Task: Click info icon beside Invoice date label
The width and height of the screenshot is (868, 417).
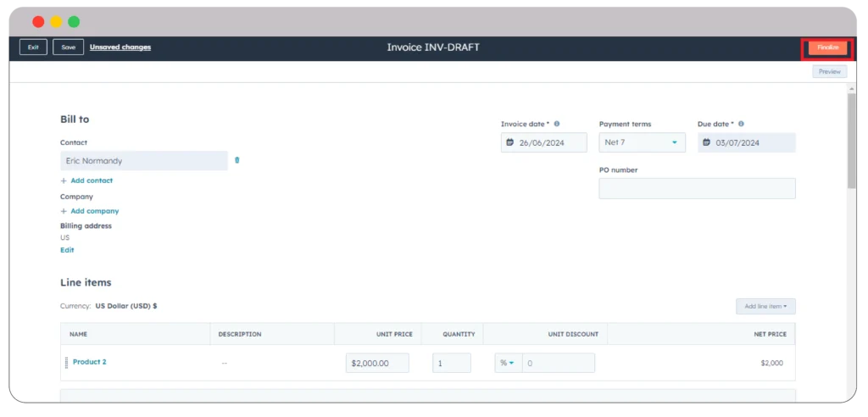Action: [557, 124]
